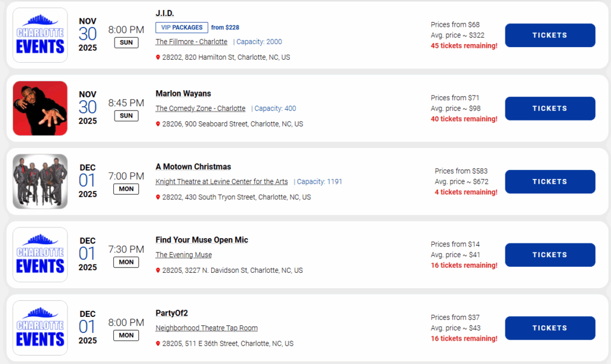611x364 pixels.
Task: Open The Evening Muse venue link
Action: (184, 255)
